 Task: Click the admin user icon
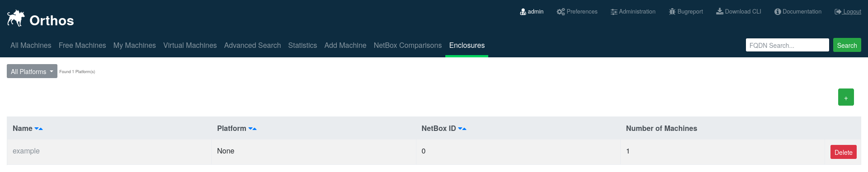coord(523,12)
